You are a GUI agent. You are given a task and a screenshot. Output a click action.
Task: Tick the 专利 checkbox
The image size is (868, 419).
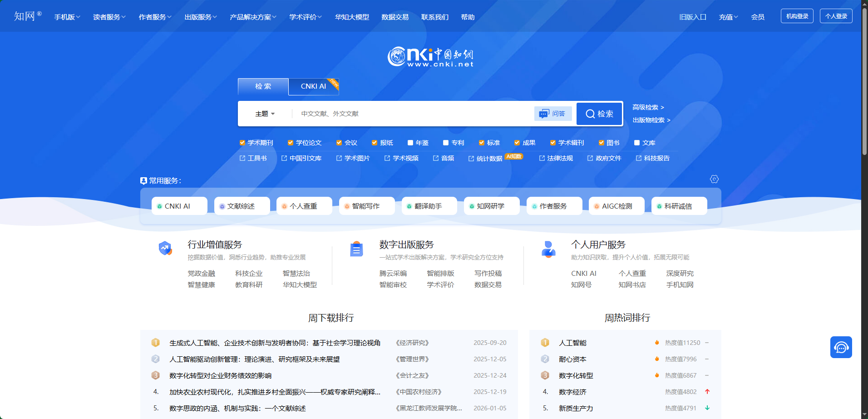tap(446, 143)
